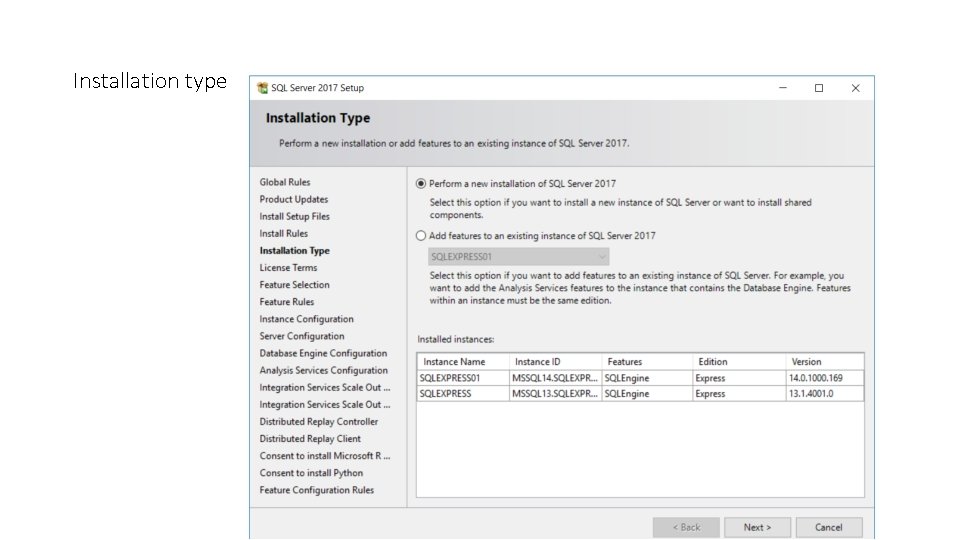Select the SQLEXPRESS instance name cell

coord(463,394)
